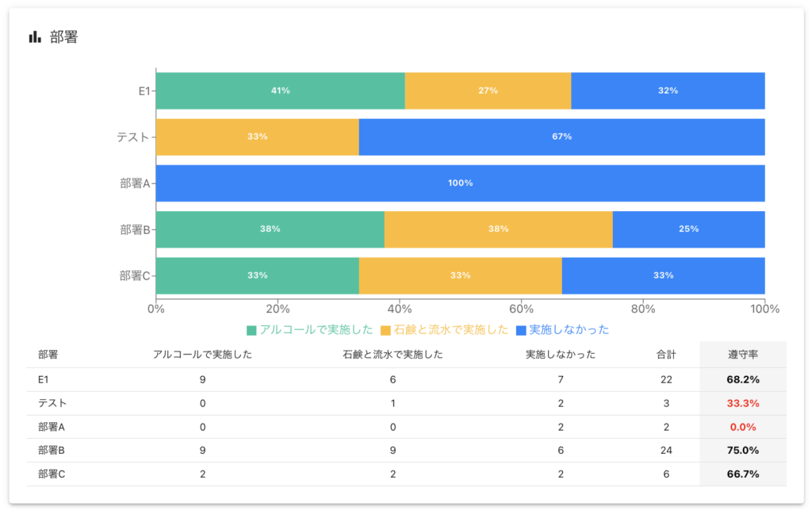Click the orange legend square for 石鹸と流水で実施した
The image size is (812, 511).
(386, 329)
